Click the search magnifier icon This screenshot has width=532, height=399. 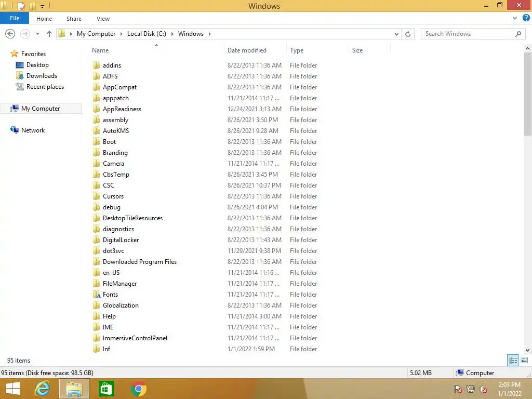pos(518,34)
